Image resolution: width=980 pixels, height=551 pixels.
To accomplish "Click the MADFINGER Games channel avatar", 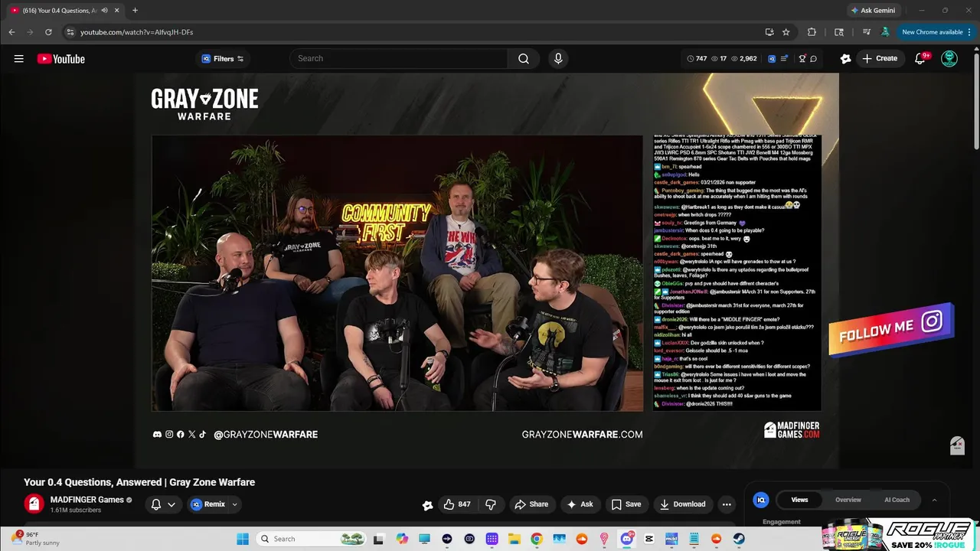I will coord(34,504).
